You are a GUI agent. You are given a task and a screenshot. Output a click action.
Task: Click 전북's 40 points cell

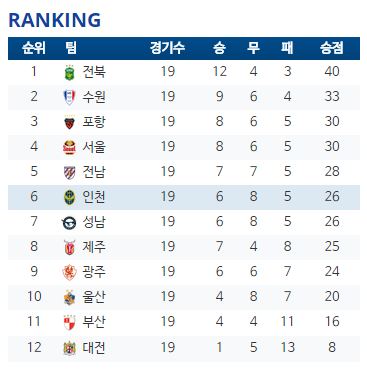point(332,71)
